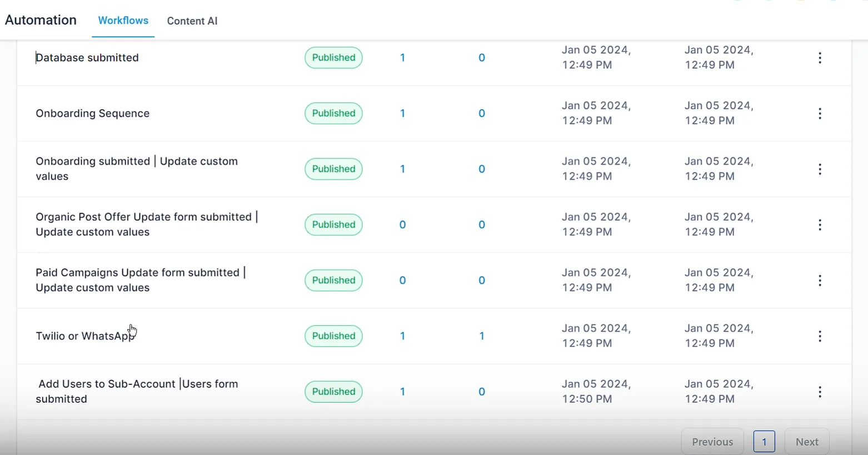Open three-dot menu for Database submitted
Screen dimensions: 868x455
[x=820, y=58]
